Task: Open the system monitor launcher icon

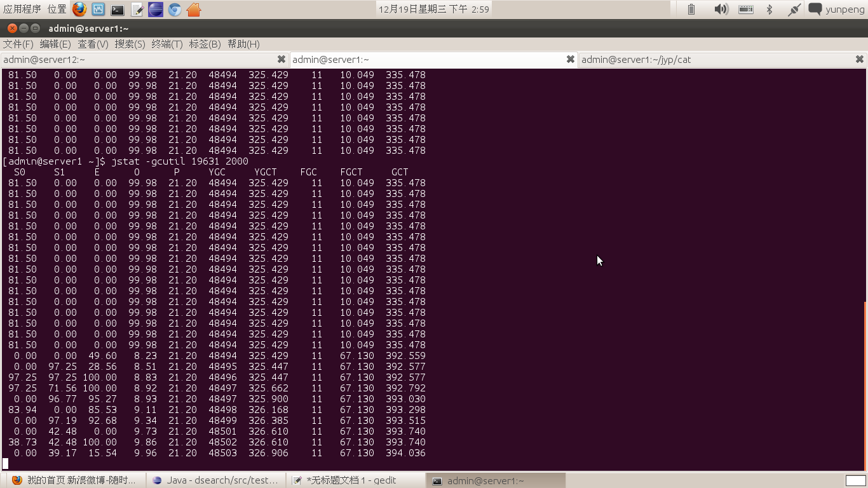Action: pos(98,10)
